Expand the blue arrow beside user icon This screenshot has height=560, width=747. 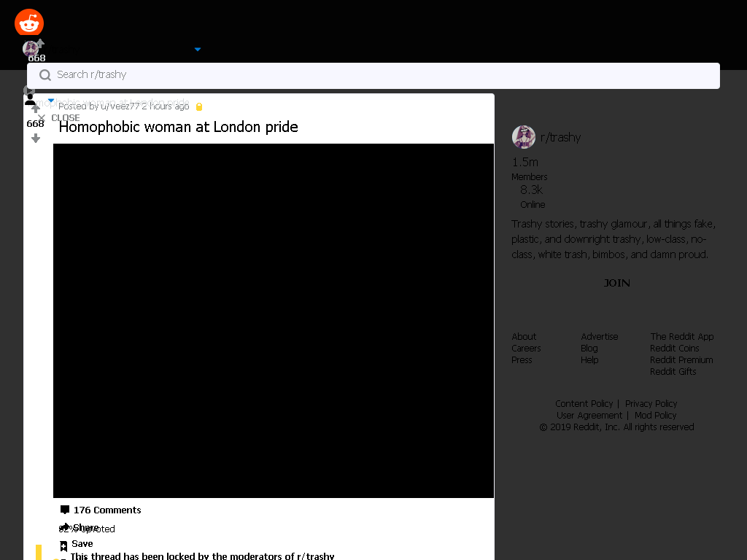pyautogui.click(x=51, y=100)
